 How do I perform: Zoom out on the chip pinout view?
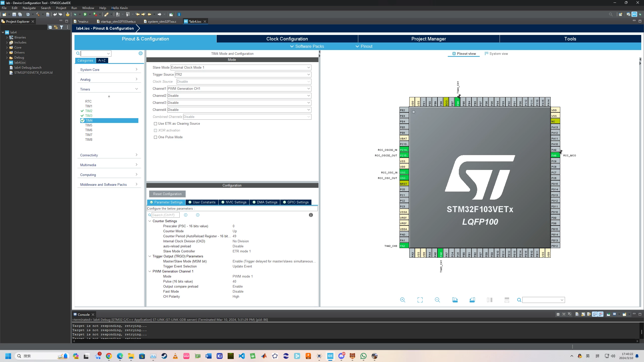coord(437,300)
